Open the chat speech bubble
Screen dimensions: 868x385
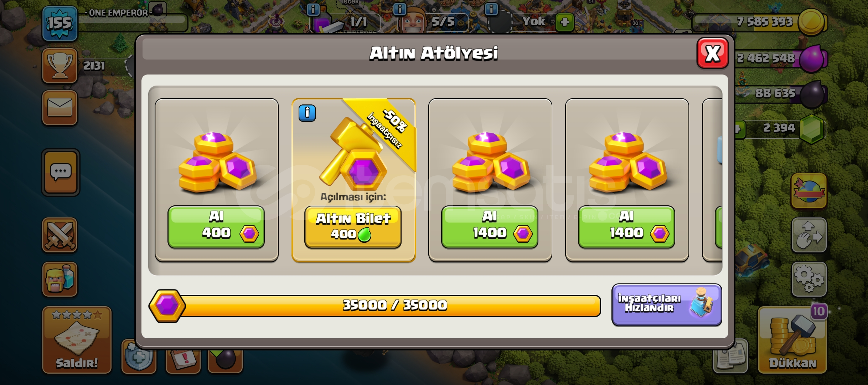coord(61,173)
